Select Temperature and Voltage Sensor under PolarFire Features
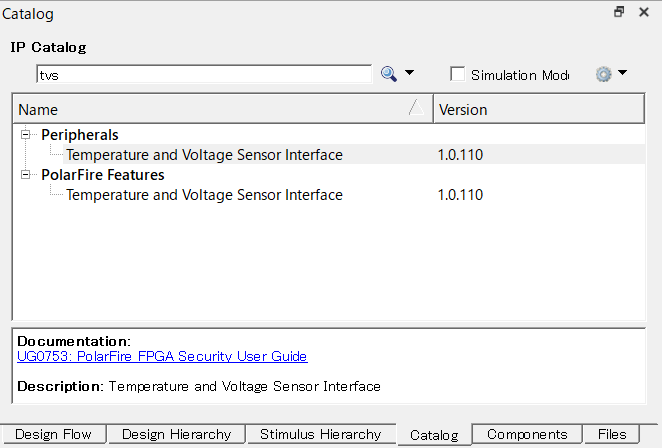 click(204, 195)
